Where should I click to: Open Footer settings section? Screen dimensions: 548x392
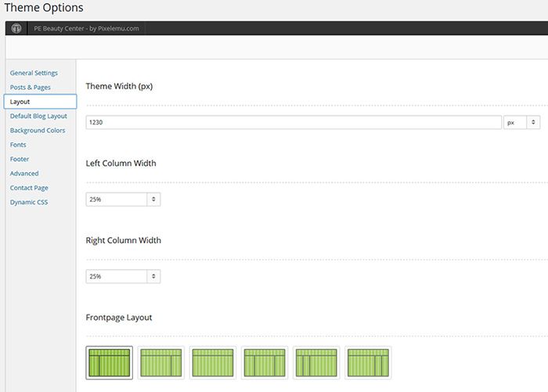coord(20,159)
